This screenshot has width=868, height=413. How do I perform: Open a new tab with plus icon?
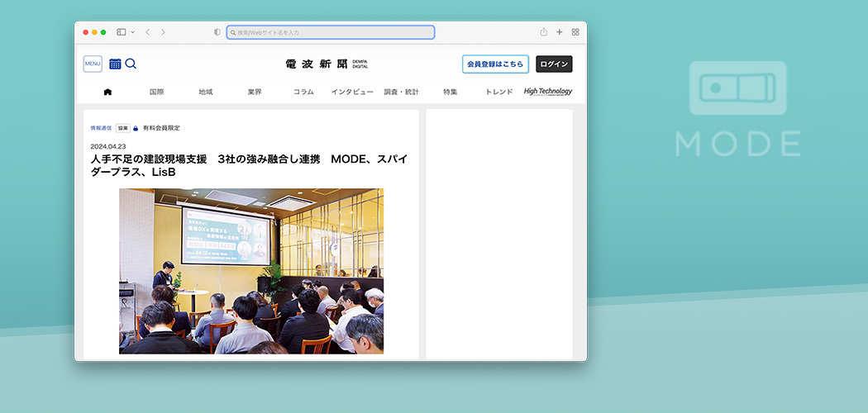(x=560, y=32)
